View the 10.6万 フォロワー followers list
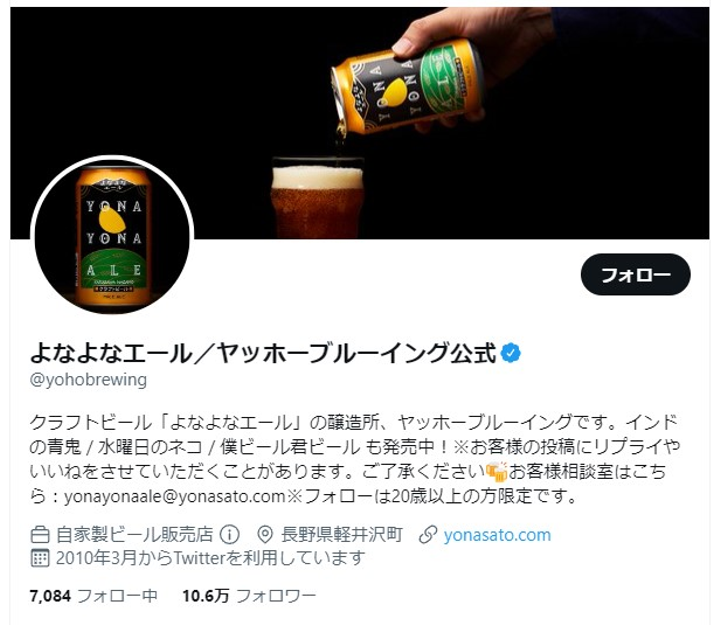The image size is (720, 625). [x=249, y=596]
